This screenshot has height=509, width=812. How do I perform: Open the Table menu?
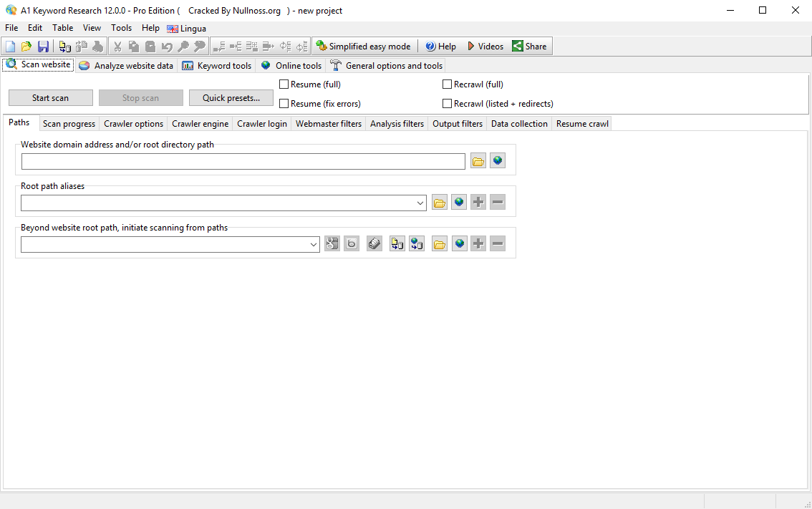(x=63, y=28)
